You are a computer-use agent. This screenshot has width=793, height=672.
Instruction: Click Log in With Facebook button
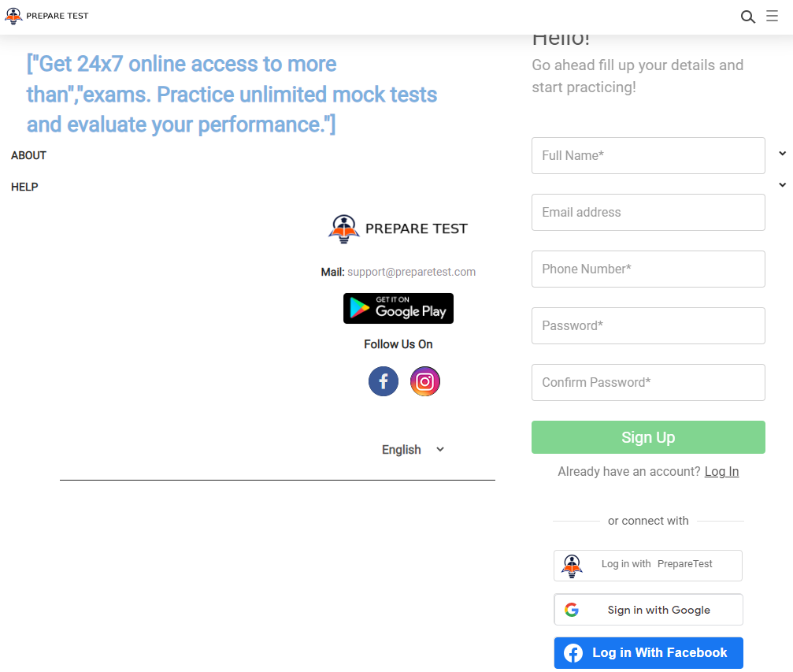point(648,653)
